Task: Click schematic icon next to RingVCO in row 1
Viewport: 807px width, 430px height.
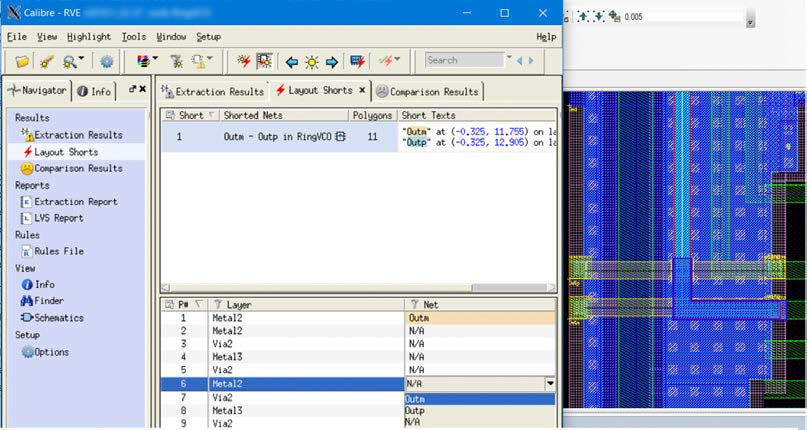Action: click(340, 136)
